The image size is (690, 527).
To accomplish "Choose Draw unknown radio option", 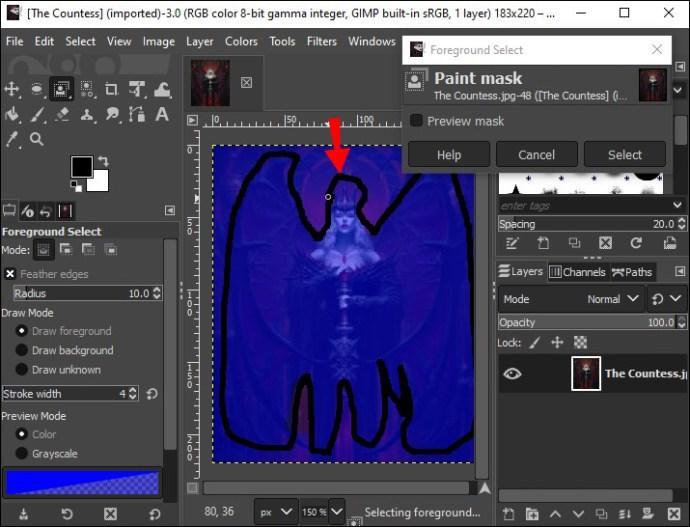I will pos(21,370).
